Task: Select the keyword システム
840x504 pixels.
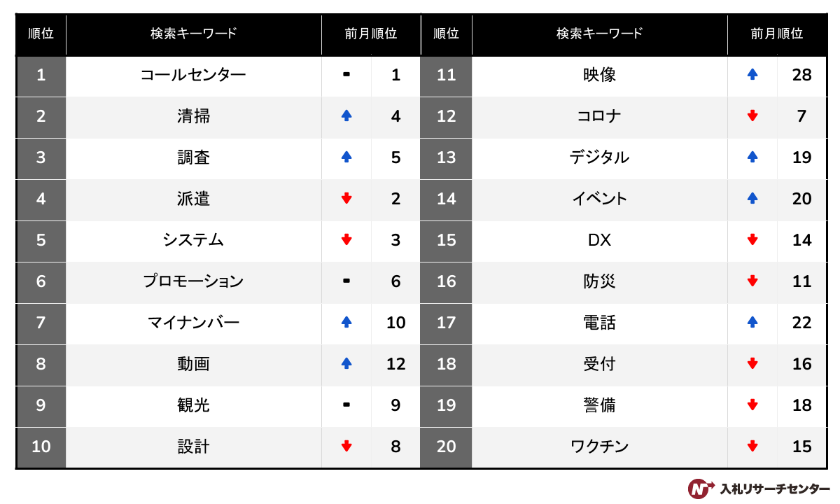Action: pos(193,240)
